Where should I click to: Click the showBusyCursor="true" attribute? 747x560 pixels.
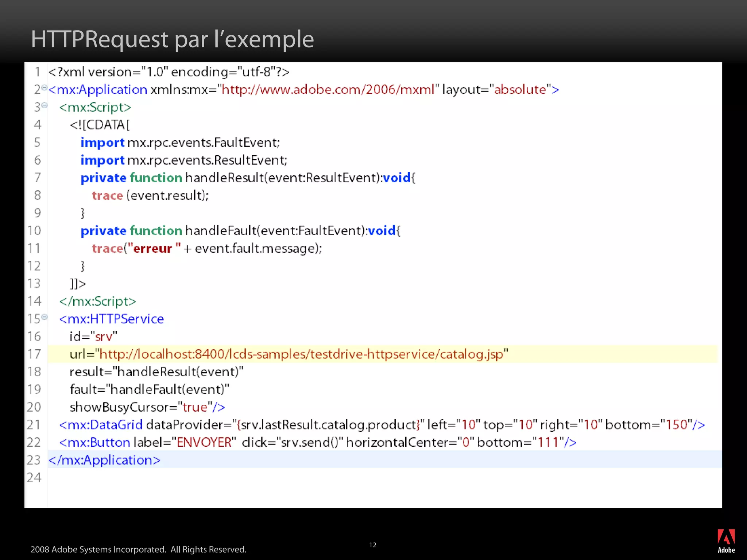pos(141,407)
